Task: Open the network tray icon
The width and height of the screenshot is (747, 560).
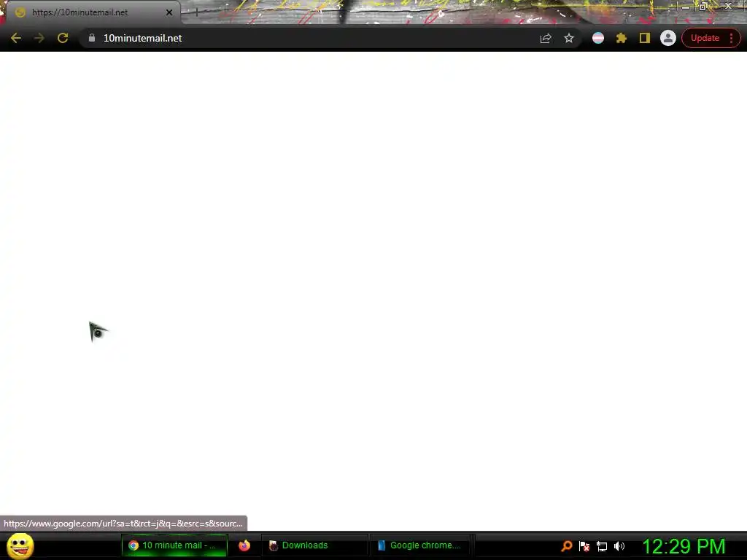Action: 602,546
